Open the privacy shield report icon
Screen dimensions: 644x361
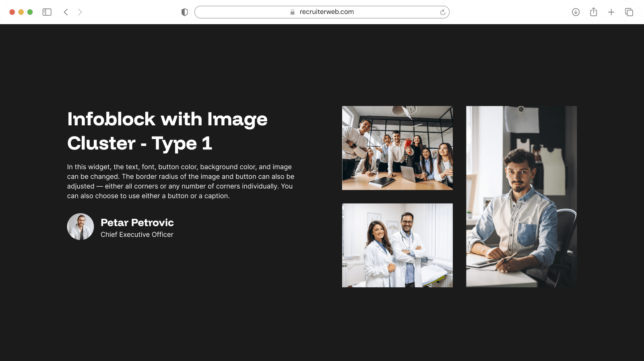[x=184, y=12]
